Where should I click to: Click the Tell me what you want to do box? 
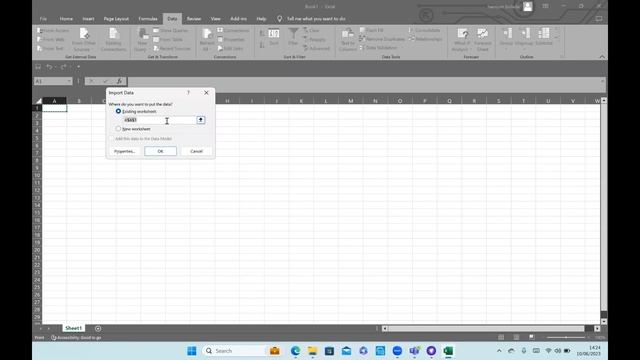tap(311, 19)
